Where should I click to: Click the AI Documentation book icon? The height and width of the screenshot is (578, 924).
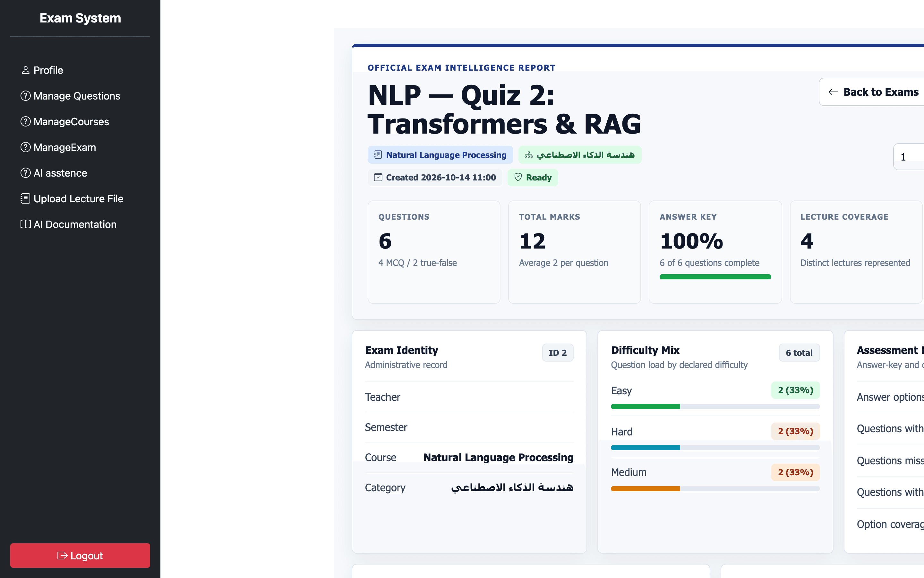pyautogui.click(x=26, y=224)
